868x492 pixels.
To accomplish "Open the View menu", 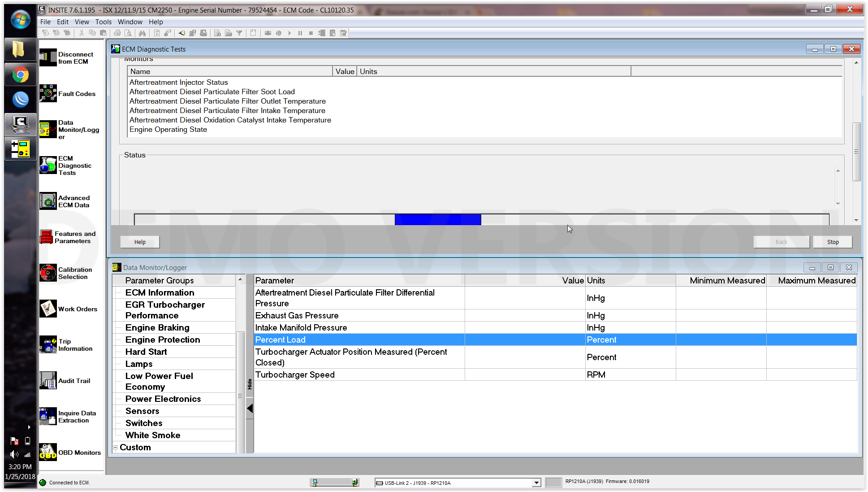I will coord(82,22).
